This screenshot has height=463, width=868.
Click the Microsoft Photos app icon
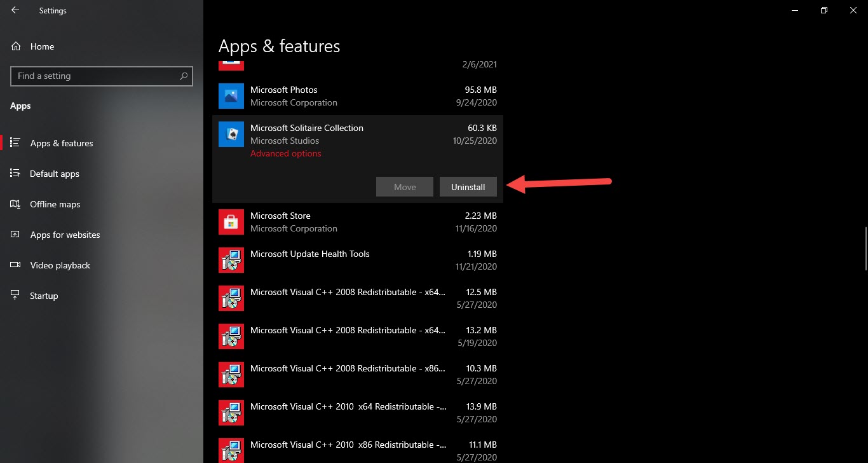coord(231,96)
